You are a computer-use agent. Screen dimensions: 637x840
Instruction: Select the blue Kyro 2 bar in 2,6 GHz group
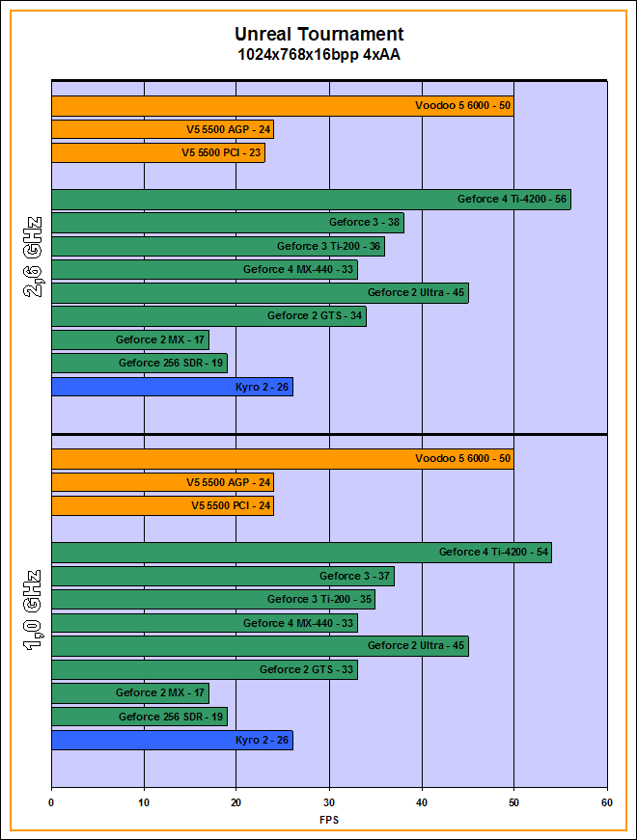coord(171,387)
